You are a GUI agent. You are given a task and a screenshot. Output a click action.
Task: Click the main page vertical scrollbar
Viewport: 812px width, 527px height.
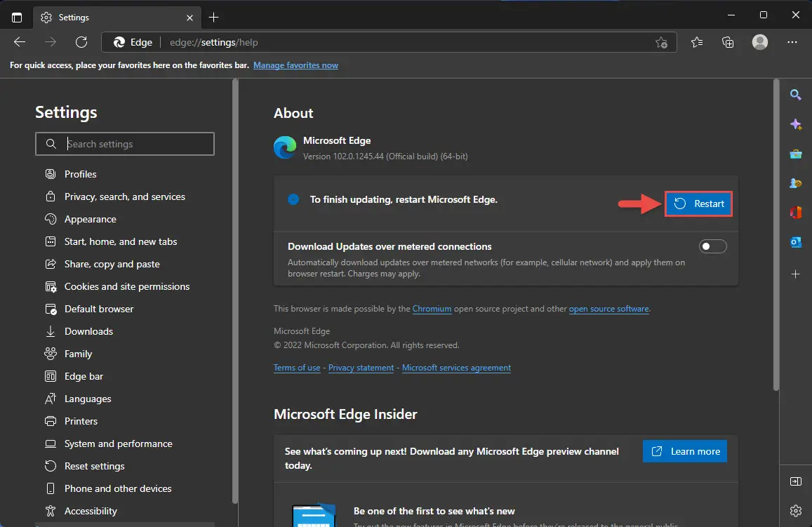(776, 234)
